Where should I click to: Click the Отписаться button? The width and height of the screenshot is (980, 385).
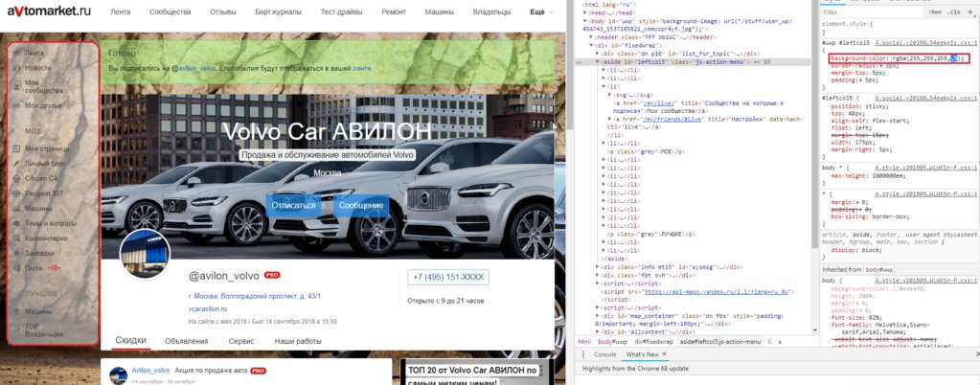pos(293,206)
